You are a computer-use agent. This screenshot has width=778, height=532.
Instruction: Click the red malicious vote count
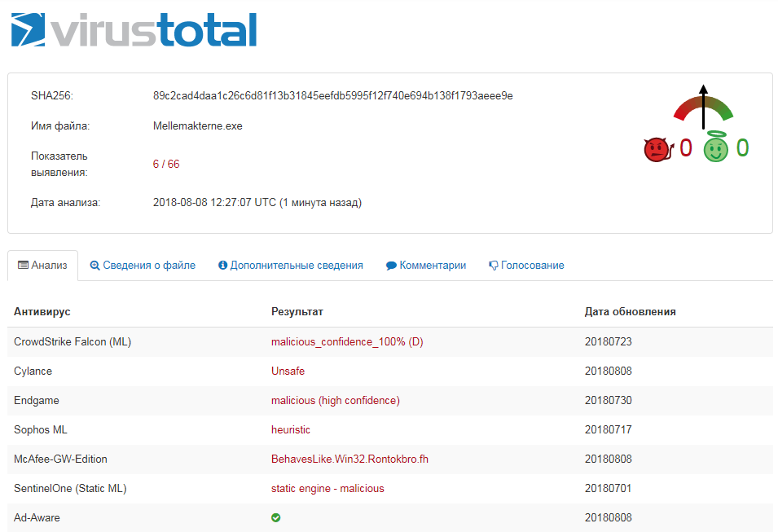pos(686,148)
